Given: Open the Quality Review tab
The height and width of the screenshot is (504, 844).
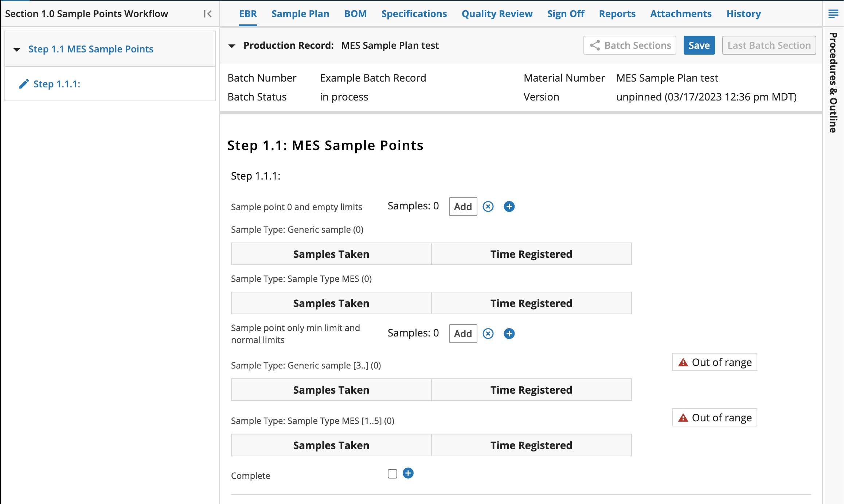Looking at the screenshot, I should click(x=497, y=14).
